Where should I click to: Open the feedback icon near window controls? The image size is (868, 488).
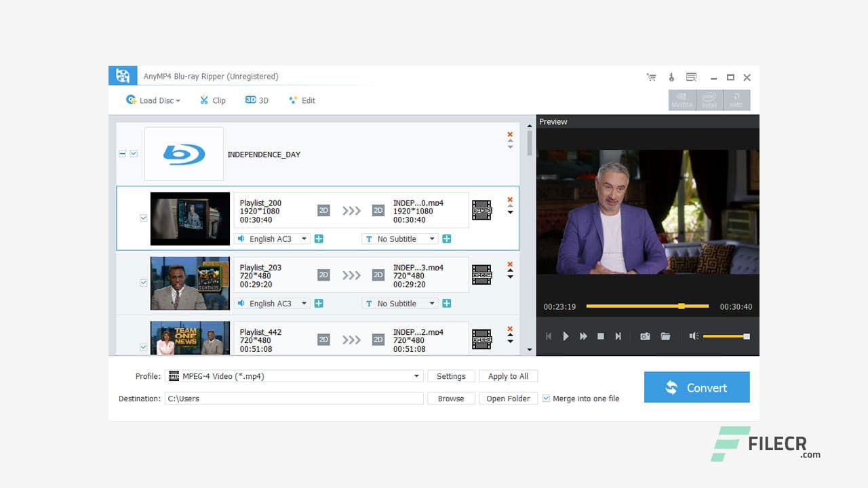tap(691, 77)
